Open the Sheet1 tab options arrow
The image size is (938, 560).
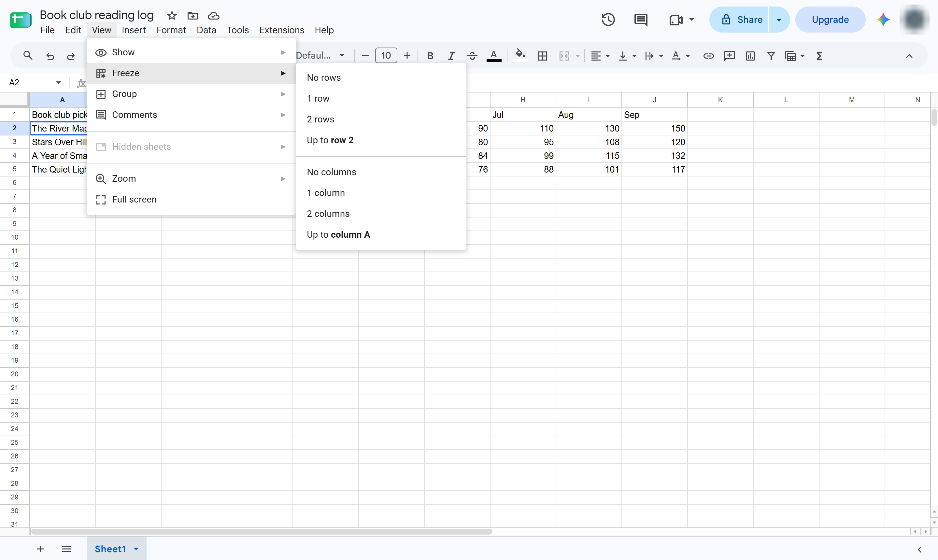click(x=136, y=549)
